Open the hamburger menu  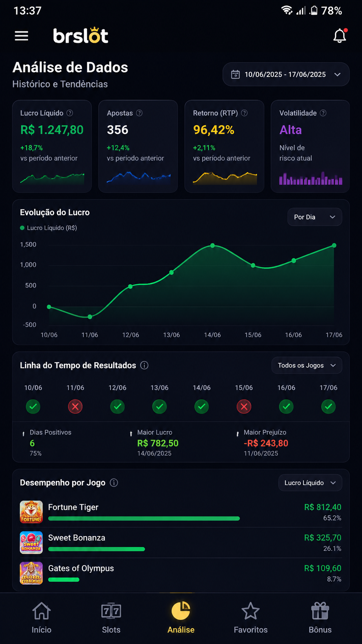[x=22, y=36]
